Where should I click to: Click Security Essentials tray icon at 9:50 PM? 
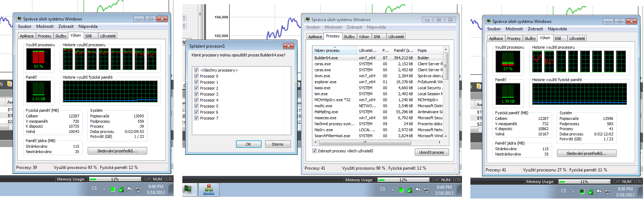click(590, 192)
